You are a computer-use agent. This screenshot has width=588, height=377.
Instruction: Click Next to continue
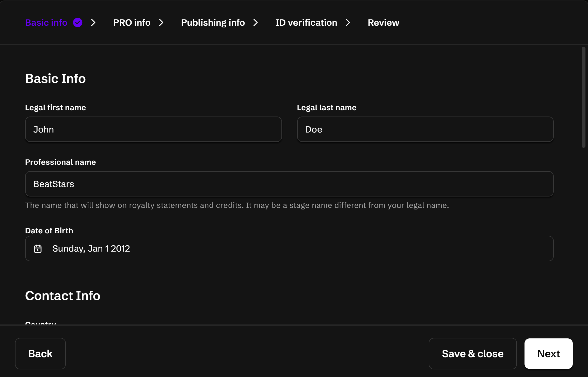548,353
